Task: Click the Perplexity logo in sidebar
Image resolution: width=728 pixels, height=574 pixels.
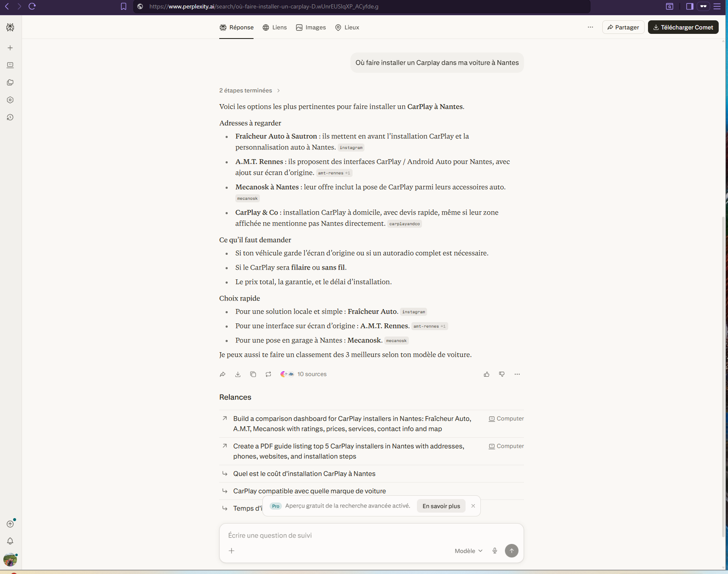Action: 10,28
